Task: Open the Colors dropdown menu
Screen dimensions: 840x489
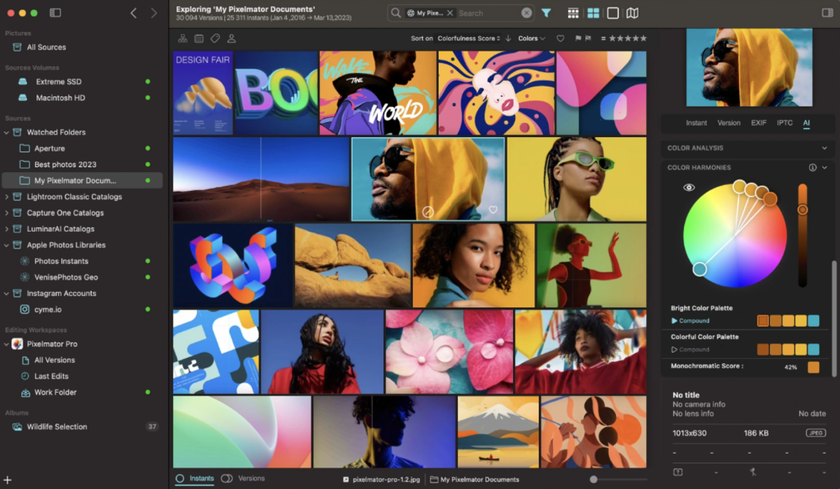Action: [531, 39]
